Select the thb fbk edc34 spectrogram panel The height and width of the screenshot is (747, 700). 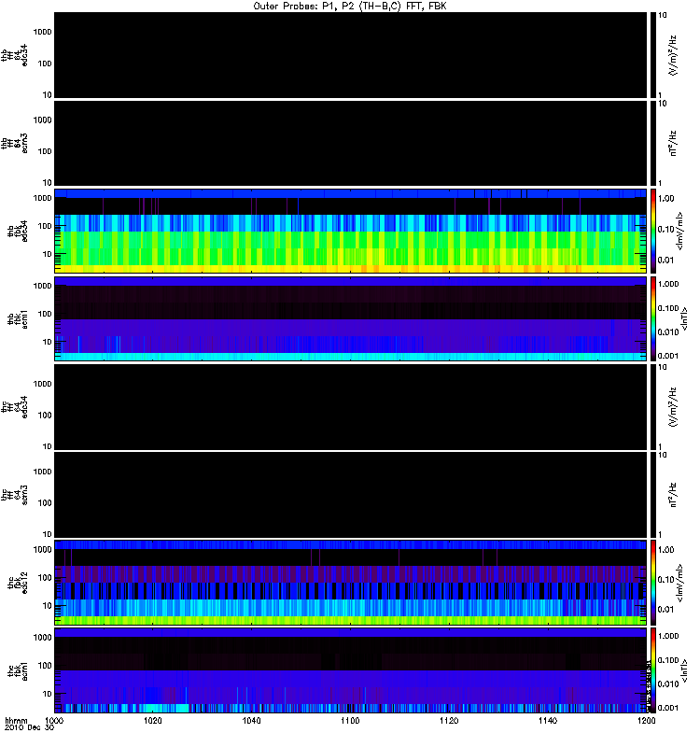coord(350,231)
